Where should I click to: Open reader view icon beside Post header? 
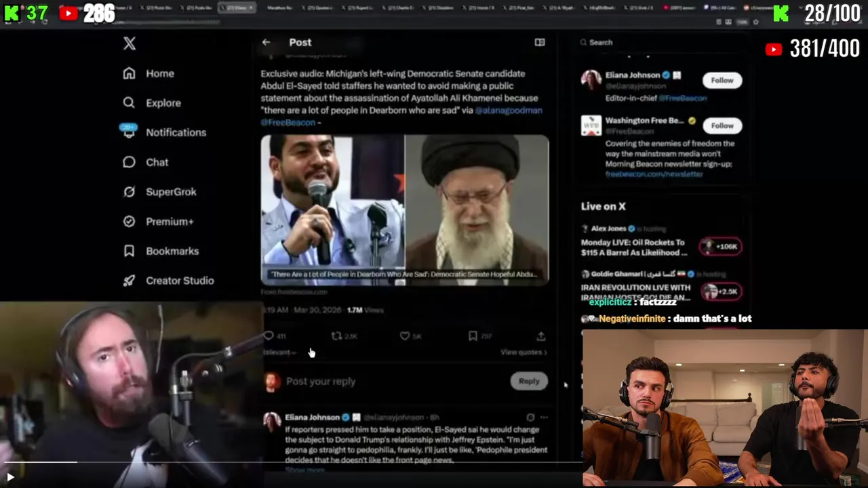pos(540,42)
